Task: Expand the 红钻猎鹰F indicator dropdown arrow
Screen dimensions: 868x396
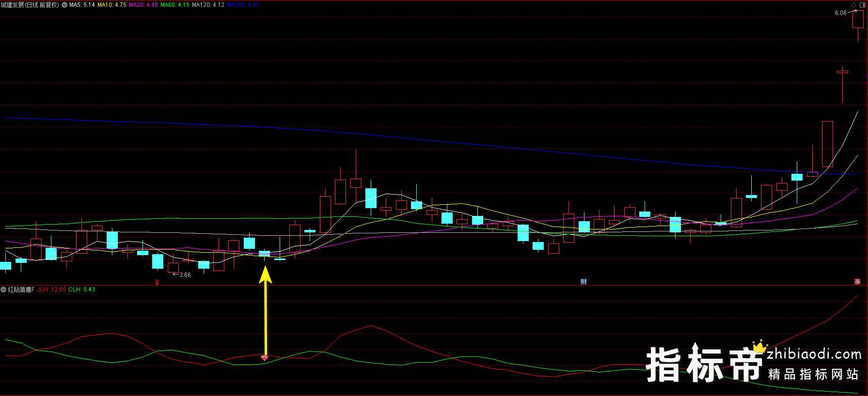Action: (x=3, y=289)
